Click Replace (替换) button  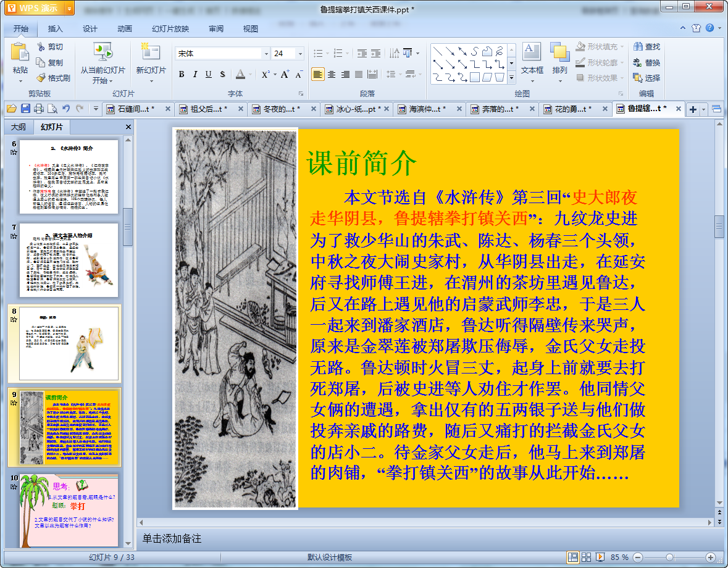(646, 62)
